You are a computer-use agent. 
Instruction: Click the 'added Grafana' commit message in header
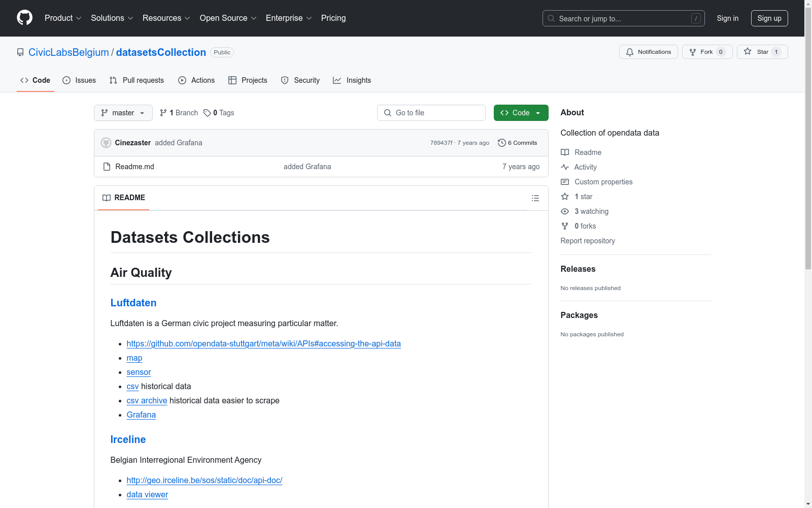coord(179,143)
